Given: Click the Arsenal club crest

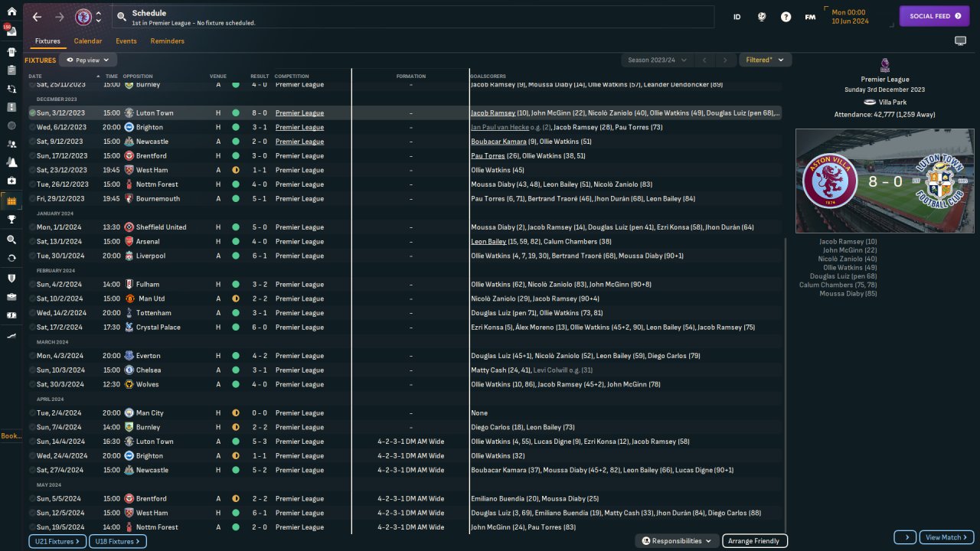Looking at the screenshot, I should point(129,242).
